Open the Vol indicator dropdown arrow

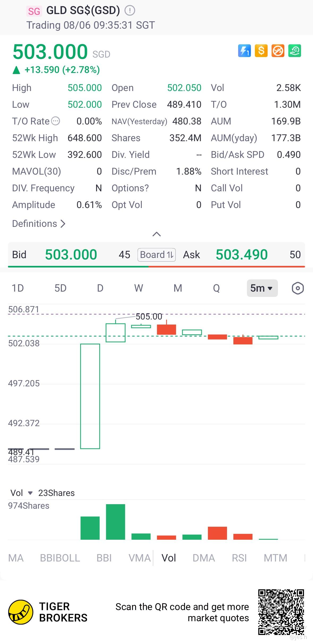click(x=30, y=493)
